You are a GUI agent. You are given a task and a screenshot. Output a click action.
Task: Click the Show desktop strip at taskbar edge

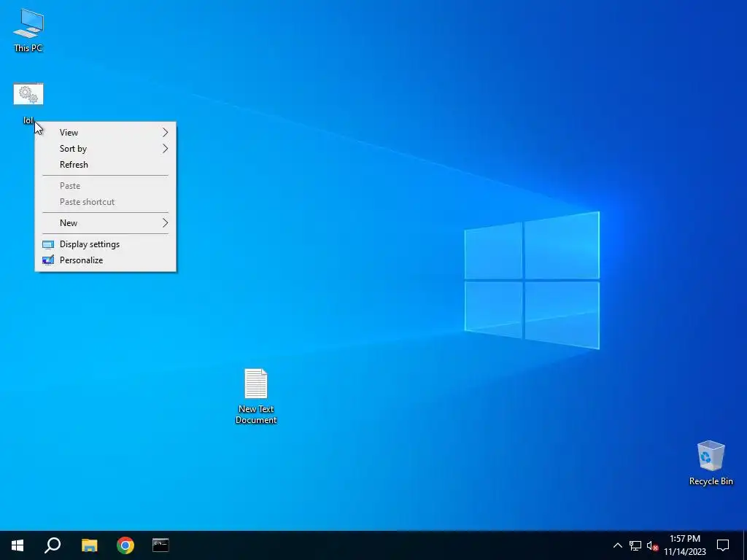pos(745,545)
